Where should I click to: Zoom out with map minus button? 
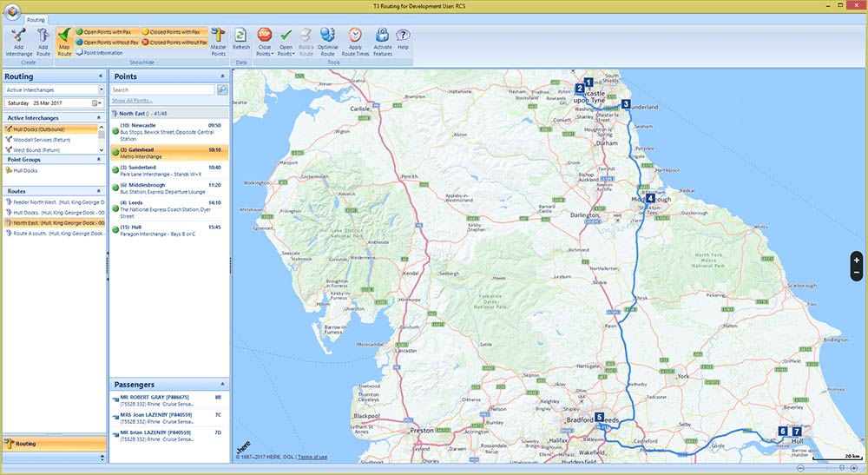(x=857, y=272)
